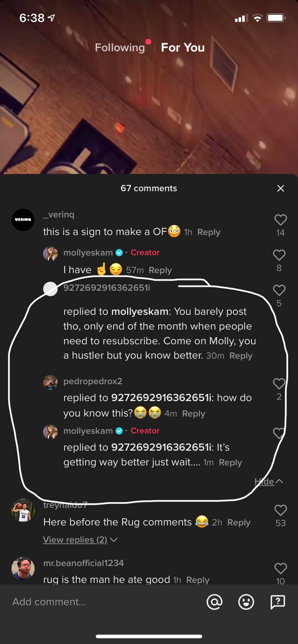Viewport: 298px width, 644px height.
Task: Toggle like on 9272692916362651i's reply
Action: click(279, 290)
